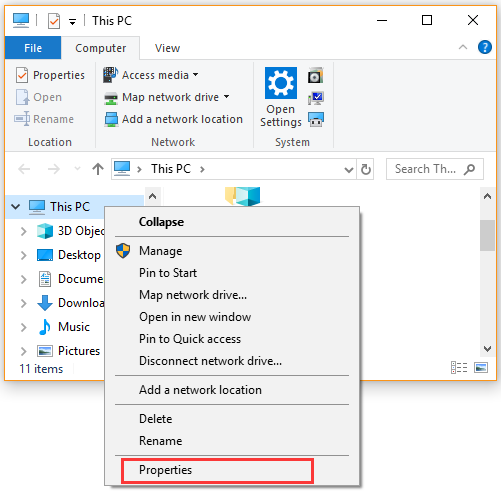Go up one level with up arrow

coord(98,169)
